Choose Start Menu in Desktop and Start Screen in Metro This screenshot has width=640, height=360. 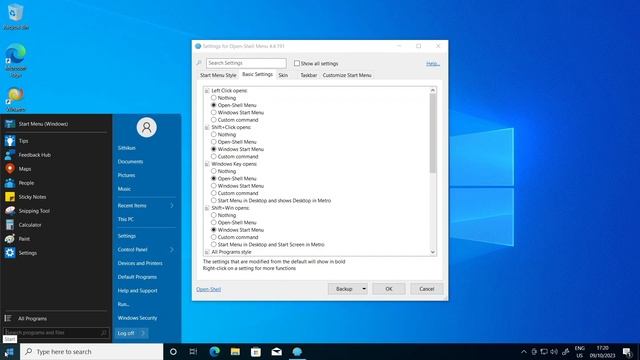tap(213, 244)
